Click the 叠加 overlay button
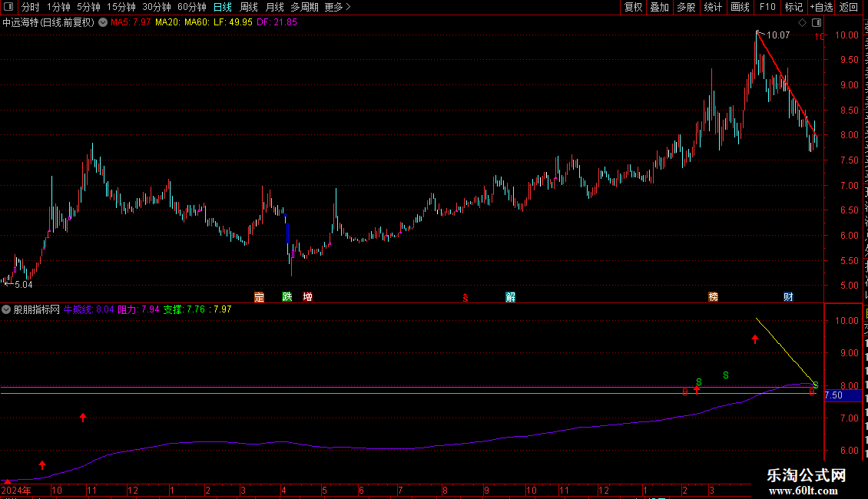This screenshot has height=499, width=868. [659, 7]
